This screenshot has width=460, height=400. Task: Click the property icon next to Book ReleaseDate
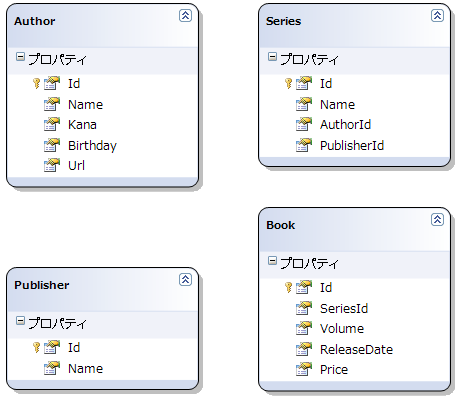pyautogui.click(x=304, y=349)
